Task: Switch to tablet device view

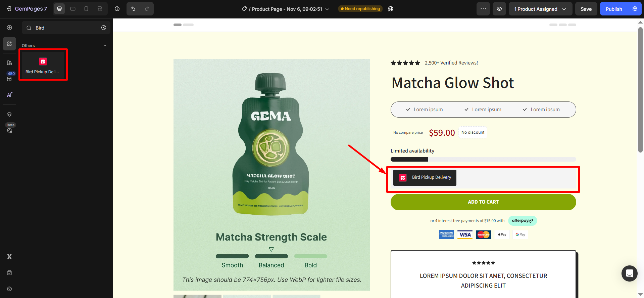Action: (73, 9)
